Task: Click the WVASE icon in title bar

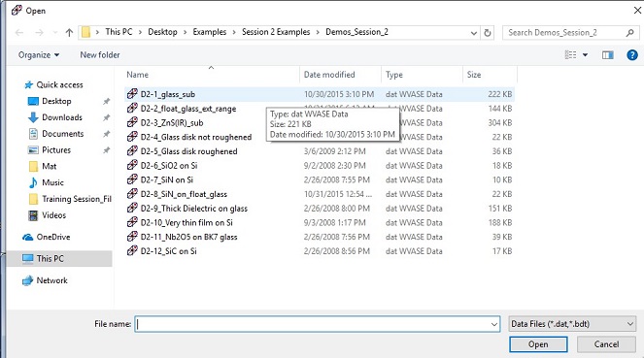Action: 17,10
